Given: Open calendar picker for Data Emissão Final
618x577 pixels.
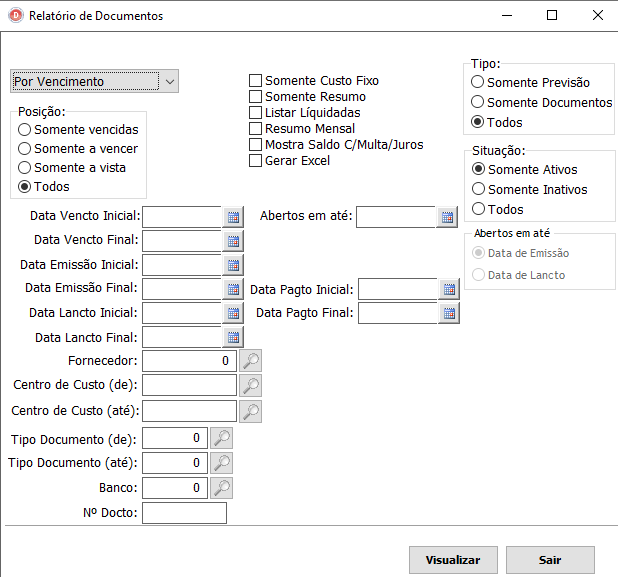Looking at the screenshot, I should click(233, 289).
